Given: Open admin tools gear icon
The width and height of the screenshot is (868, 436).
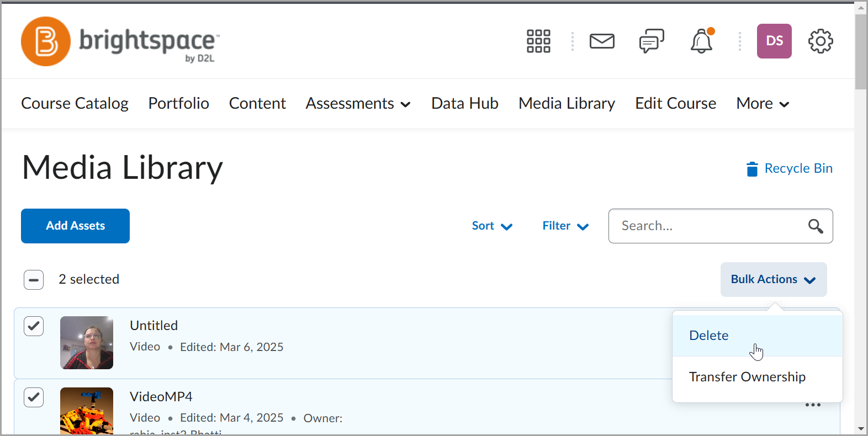Looking at the screenshot, I should [x=821, y=41].
